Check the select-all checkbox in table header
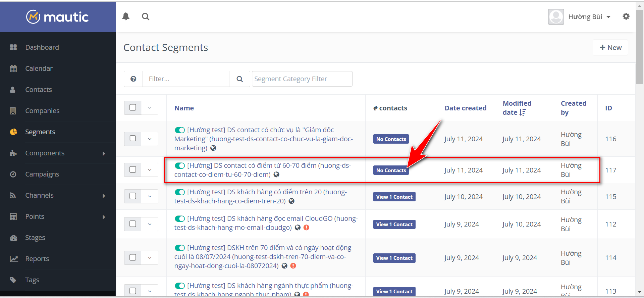 tap(133, 108)
